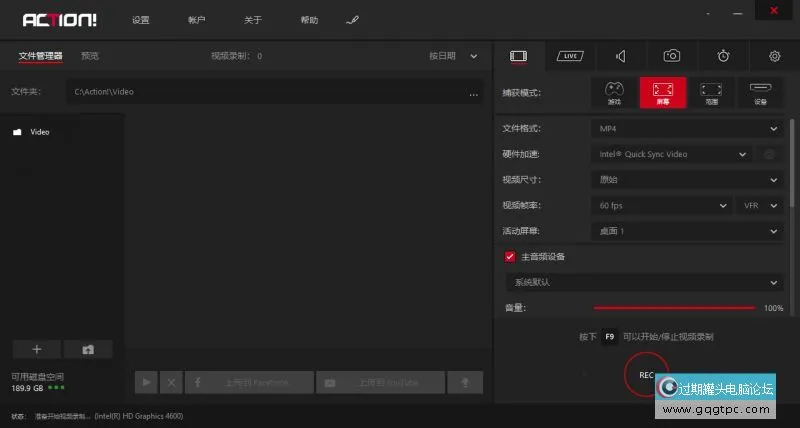Switch to the 预览 tab
The height and width of the screenshot is (428, 800).
pos(90,56)
